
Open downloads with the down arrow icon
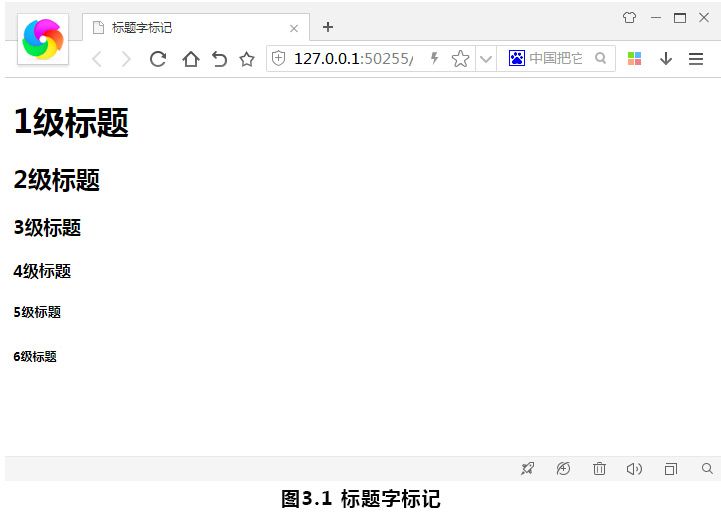tap(666, 59)
